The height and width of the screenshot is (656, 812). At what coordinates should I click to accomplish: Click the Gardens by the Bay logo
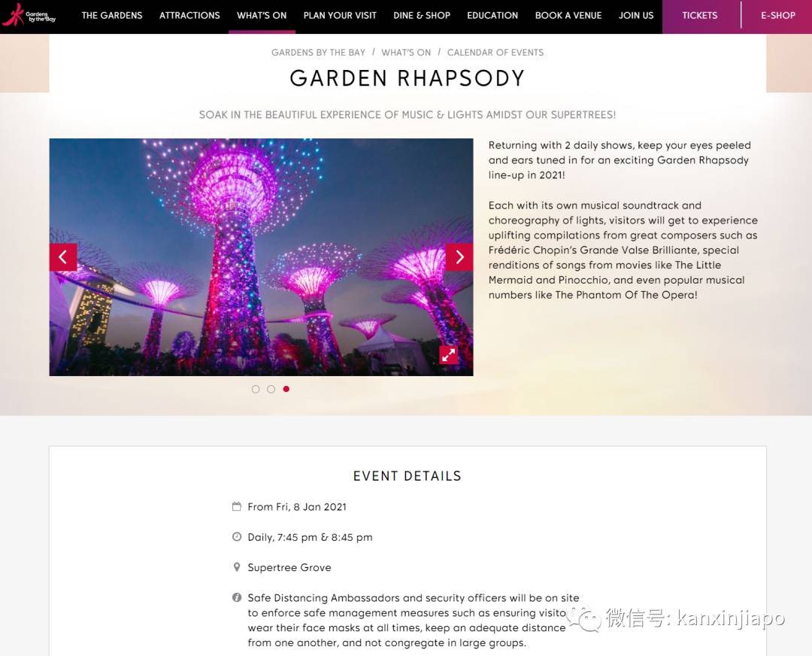coord(29,15)
